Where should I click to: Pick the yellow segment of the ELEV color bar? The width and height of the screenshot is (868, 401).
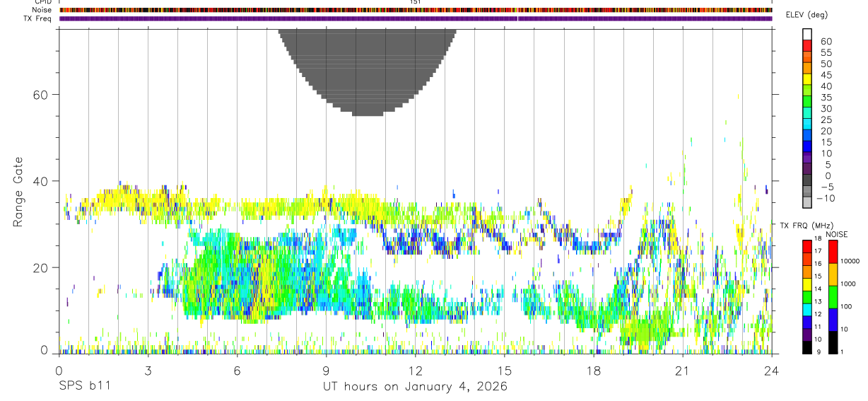pos(807,79)
